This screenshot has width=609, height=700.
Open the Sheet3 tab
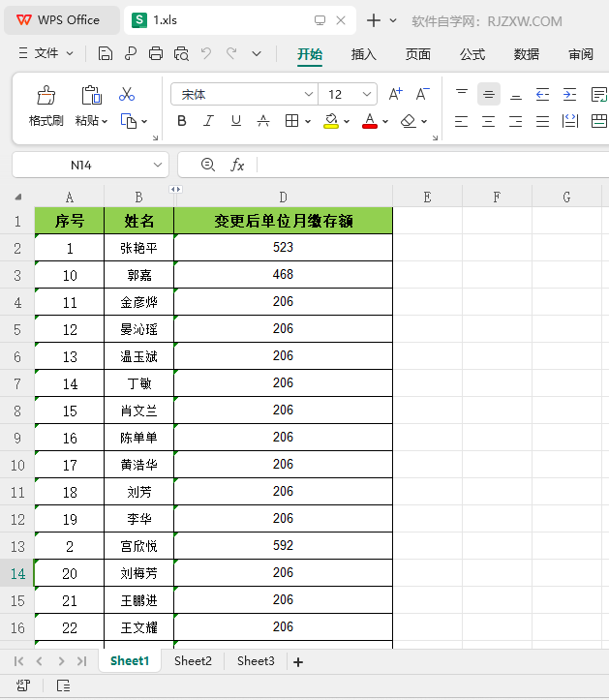point(256,660)
